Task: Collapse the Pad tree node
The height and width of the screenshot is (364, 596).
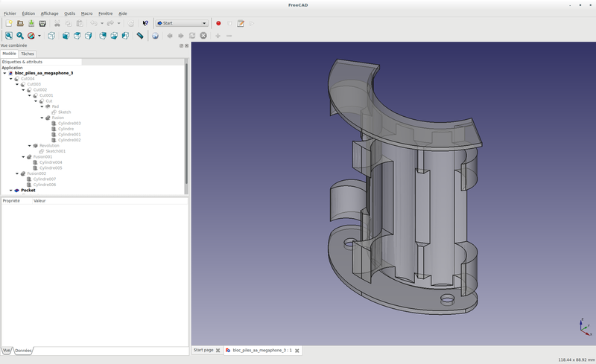Action: 42,106
